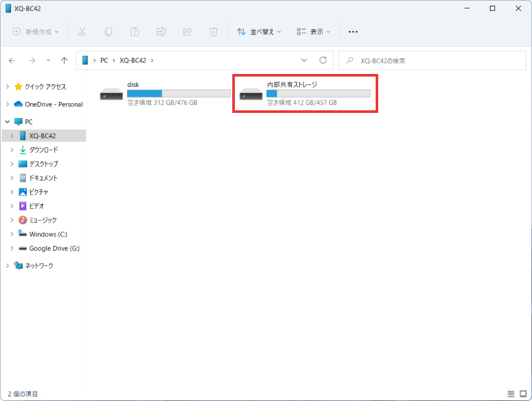Click the Share icon in toolbar
This screenshot has height=401, width=532.
tap(187, 32)
